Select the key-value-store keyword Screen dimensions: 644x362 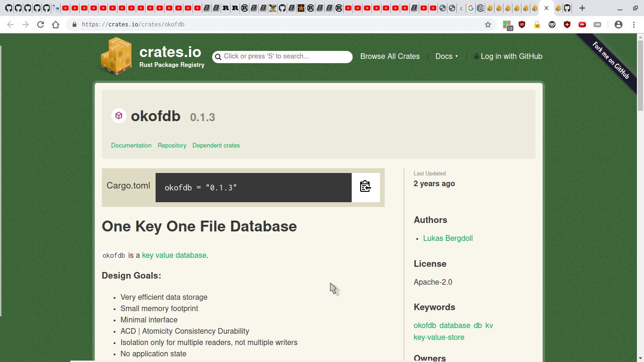439,337
